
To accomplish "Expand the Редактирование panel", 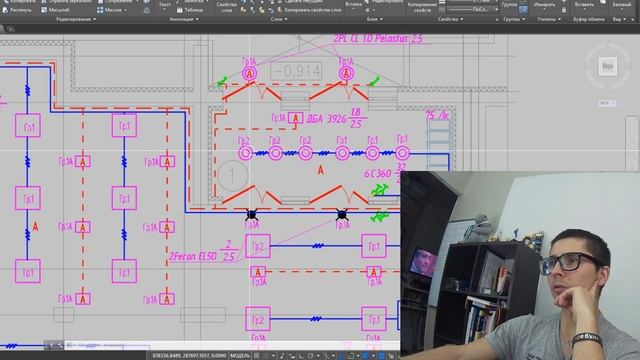I will point(76,19).
